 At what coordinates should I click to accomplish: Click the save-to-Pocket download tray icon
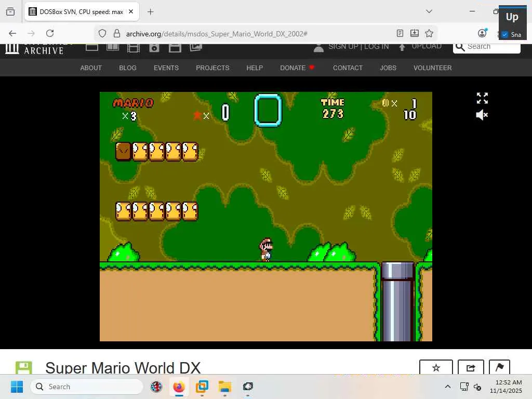(414, 33)
